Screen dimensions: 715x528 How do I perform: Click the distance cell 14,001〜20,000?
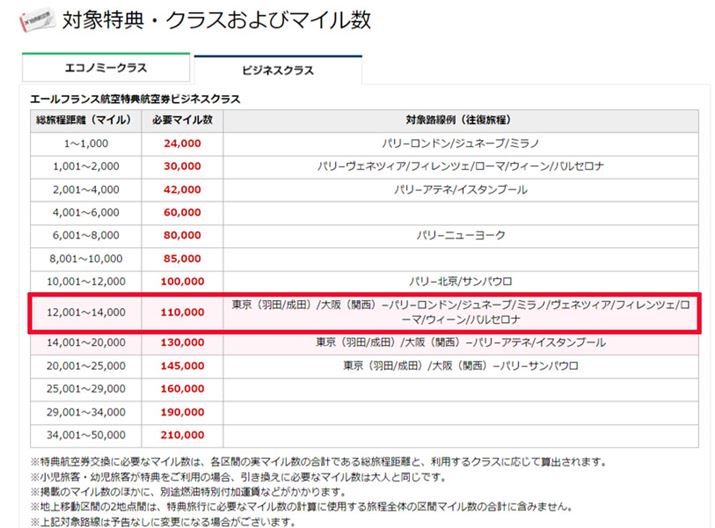(86, 342)
